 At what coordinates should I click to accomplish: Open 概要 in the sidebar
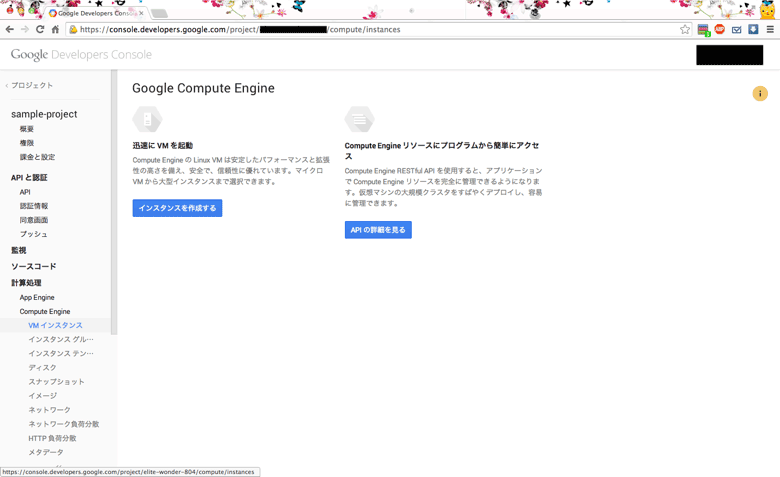27,129
